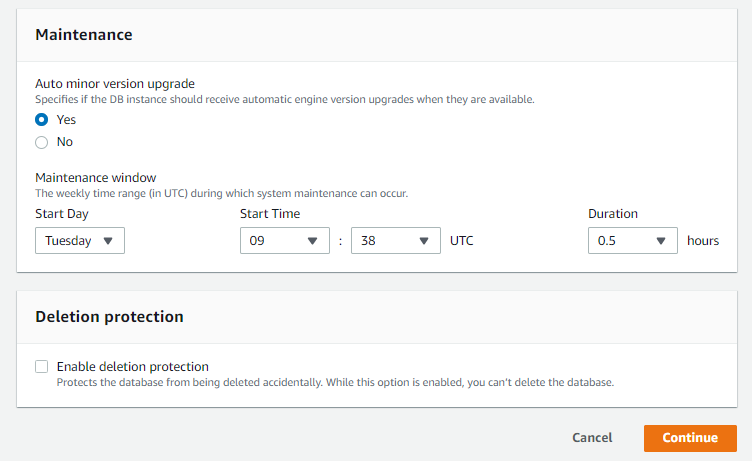Viewport: 752px width, 461px height.
Task: Select No for auto minor version upgrade
Action: pos(42,142)
